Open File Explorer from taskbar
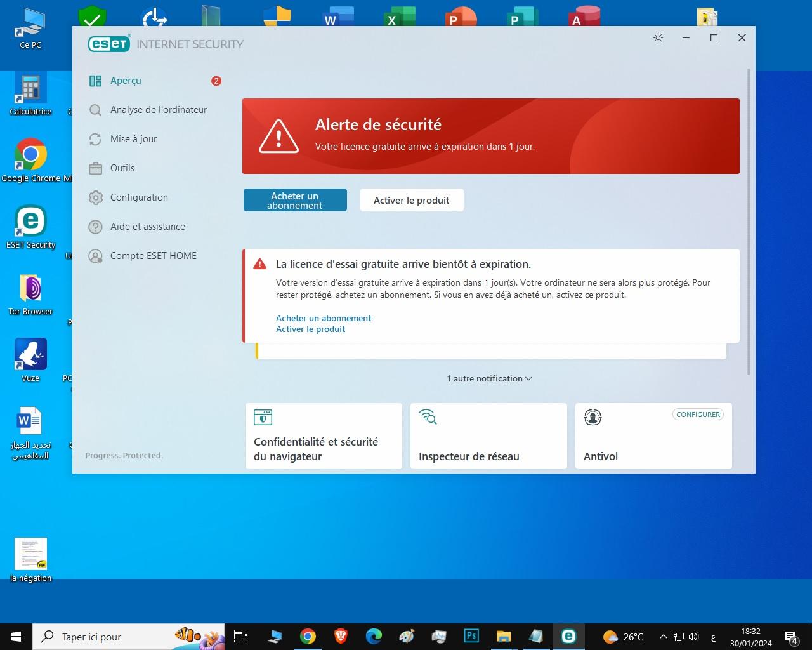The width and height of the screenshot is (812, 650). 504,636
